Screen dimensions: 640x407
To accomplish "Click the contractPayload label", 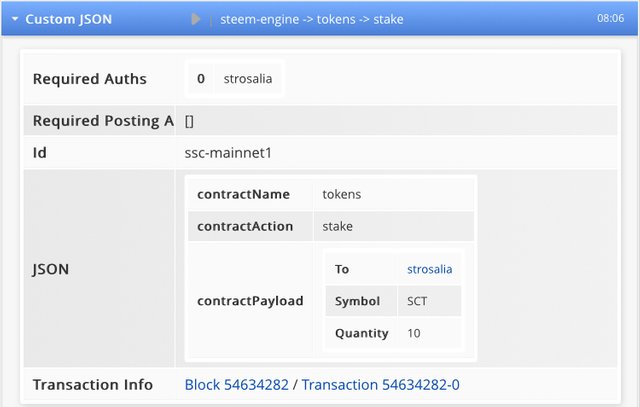I will click(x=250, y=301).
